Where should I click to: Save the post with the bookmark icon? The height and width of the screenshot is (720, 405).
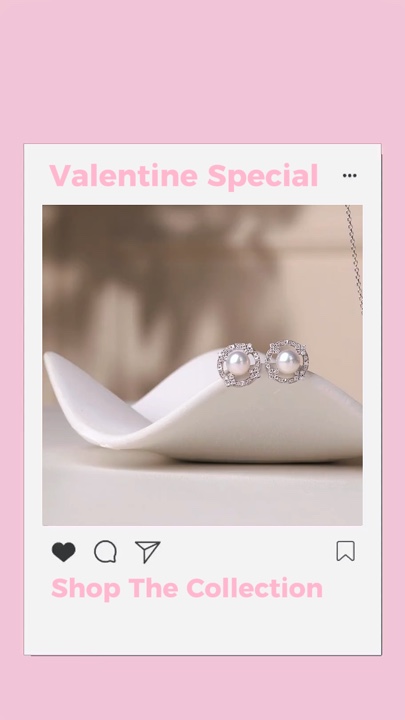(345, 551)
